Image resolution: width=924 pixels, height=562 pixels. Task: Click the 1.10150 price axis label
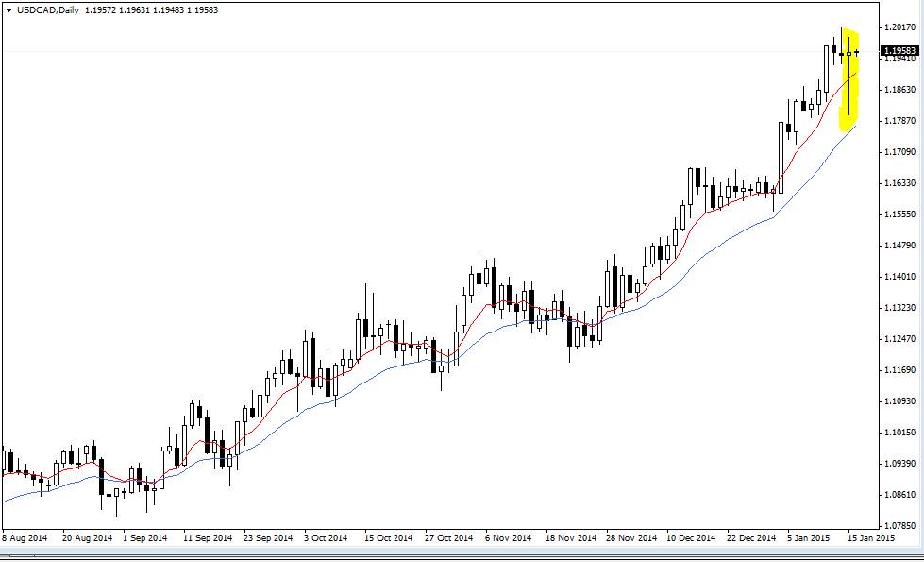point(900,433)
